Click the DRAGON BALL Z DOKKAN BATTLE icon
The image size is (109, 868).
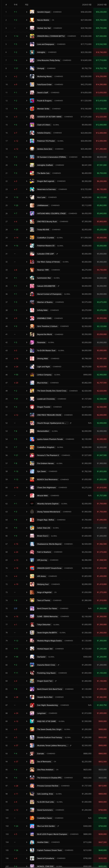[32, 36]
